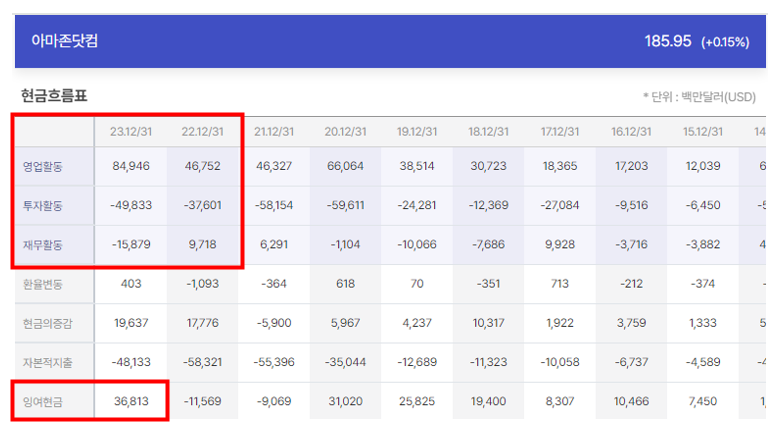Click operating cash flow value 17,203
The height and width of the screenshot is (433, 777).
pos(631,166)
